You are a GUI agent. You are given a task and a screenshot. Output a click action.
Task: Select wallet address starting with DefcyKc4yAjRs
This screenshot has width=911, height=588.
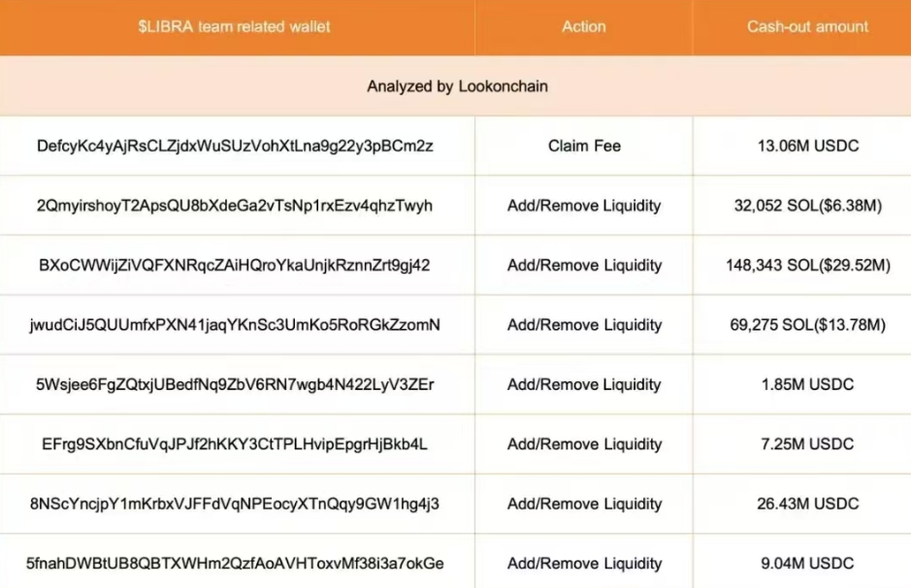[235, 146]
